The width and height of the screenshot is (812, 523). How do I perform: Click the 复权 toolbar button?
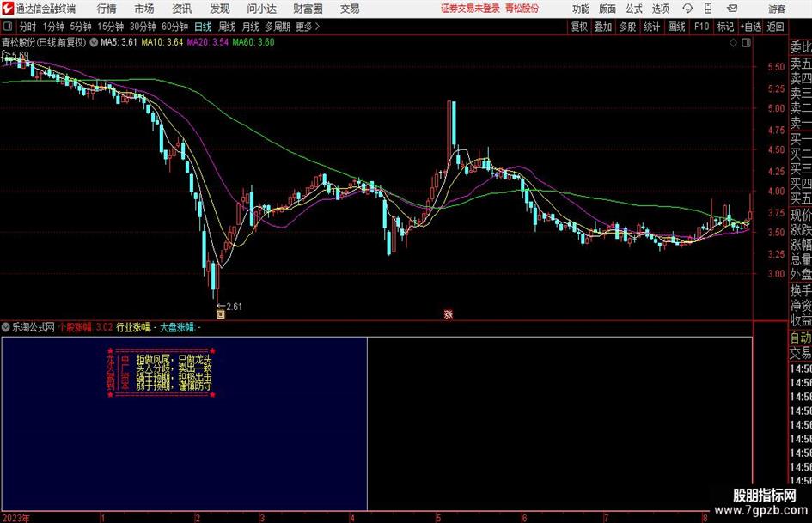point(579,27)
